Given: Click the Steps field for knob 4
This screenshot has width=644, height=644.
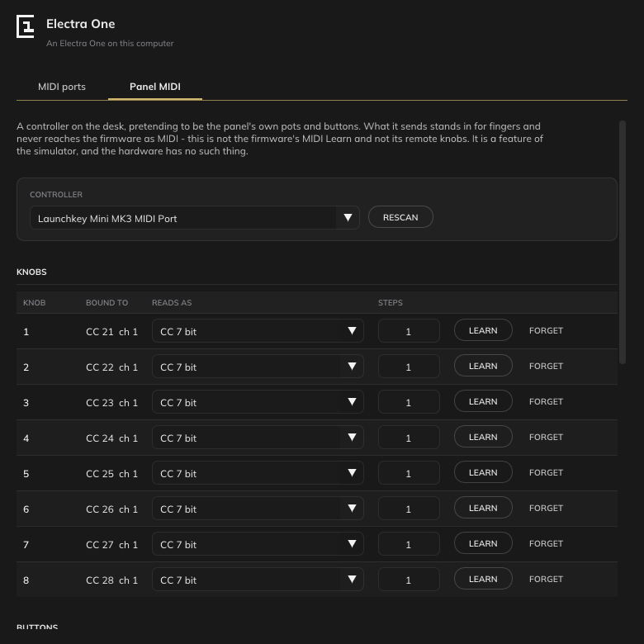Looking at the screenshot, I should click(409, 438).
